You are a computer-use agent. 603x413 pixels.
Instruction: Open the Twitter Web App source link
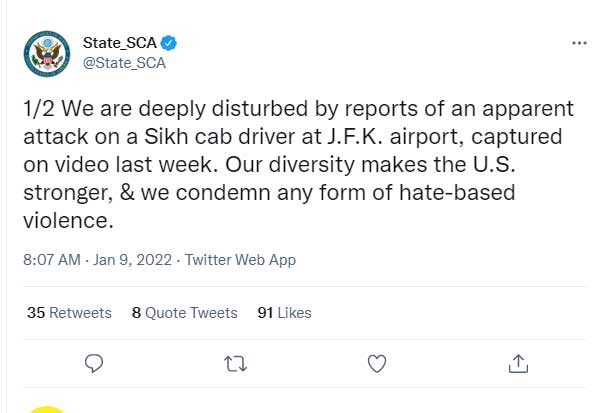239,260
